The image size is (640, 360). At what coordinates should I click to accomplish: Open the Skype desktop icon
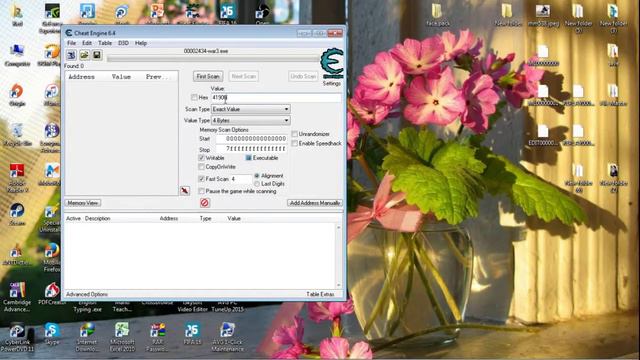[52, 335]
